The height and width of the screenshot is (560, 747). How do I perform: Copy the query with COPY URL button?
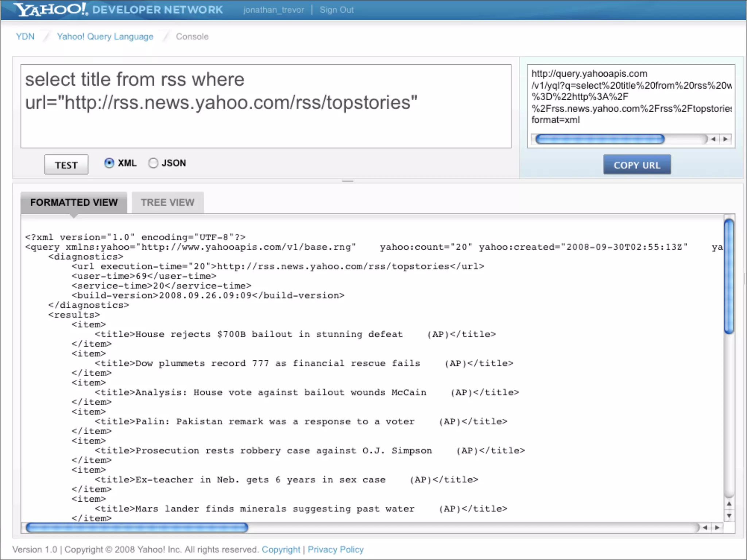coord(637,164)
